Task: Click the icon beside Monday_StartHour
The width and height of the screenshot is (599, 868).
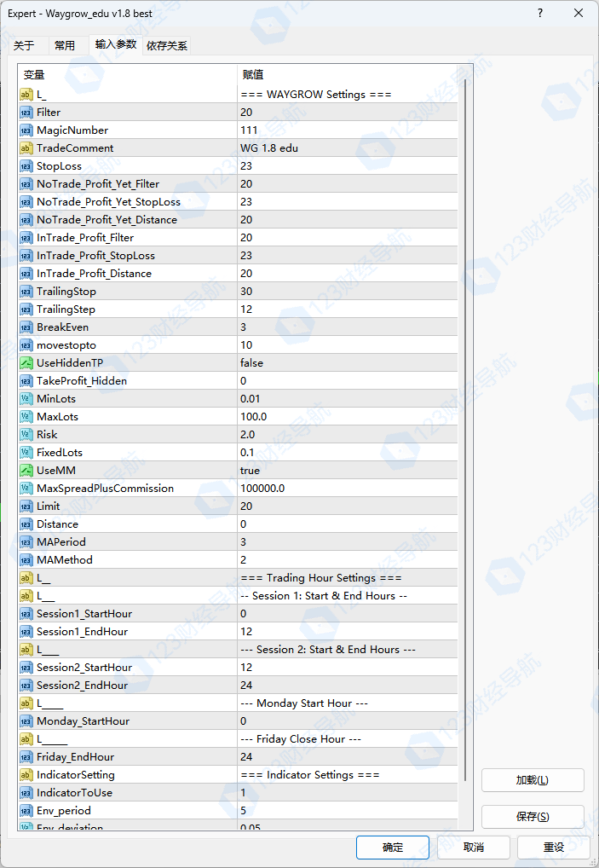Action: 26,720
